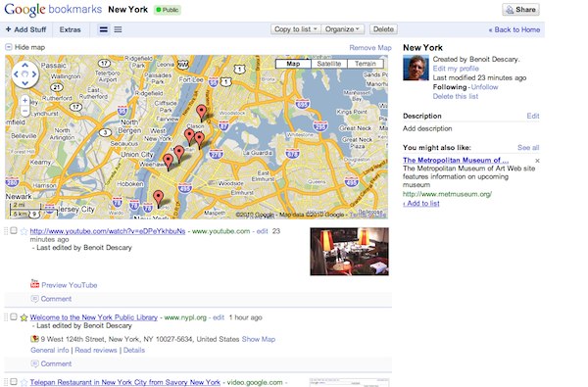Open library Details link
Image resolution: width=588 pixels, height=387 pixels.
(134, 350)
